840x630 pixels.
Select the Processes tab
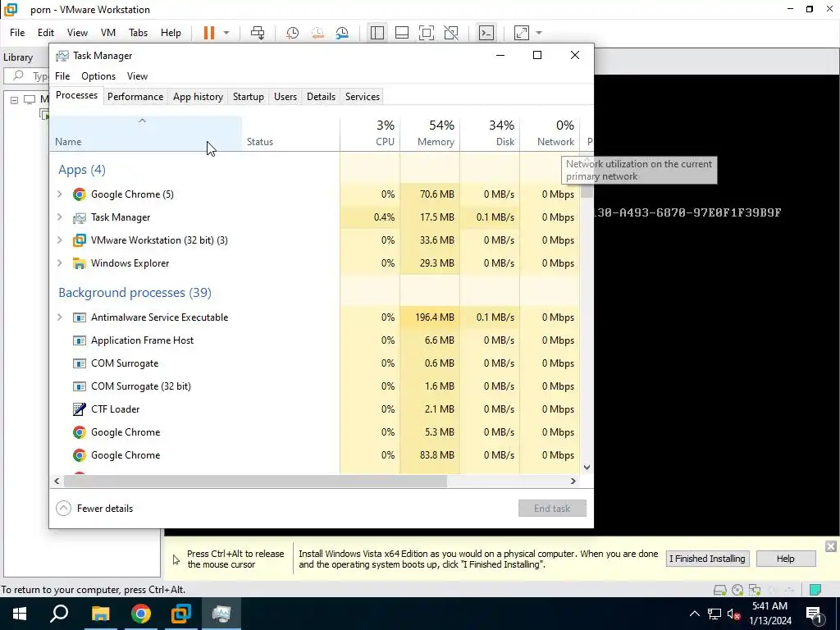[x=76, y=95]
